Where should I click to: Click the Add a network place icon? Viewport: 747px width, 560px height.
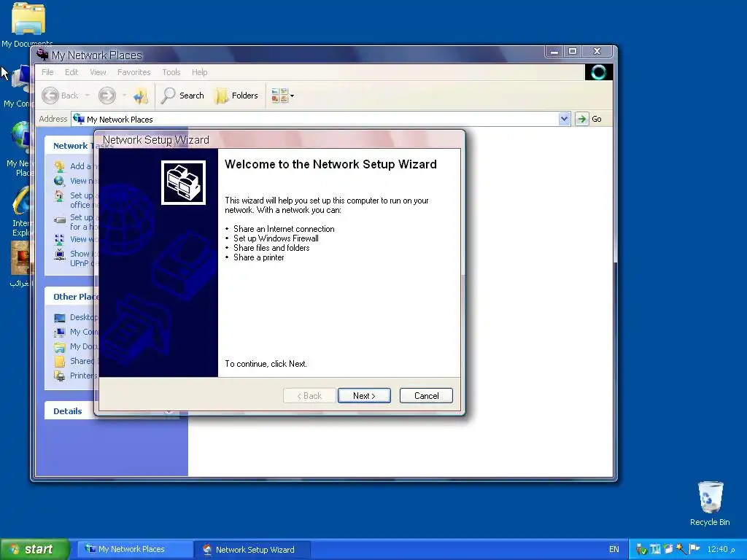point(60,166)
